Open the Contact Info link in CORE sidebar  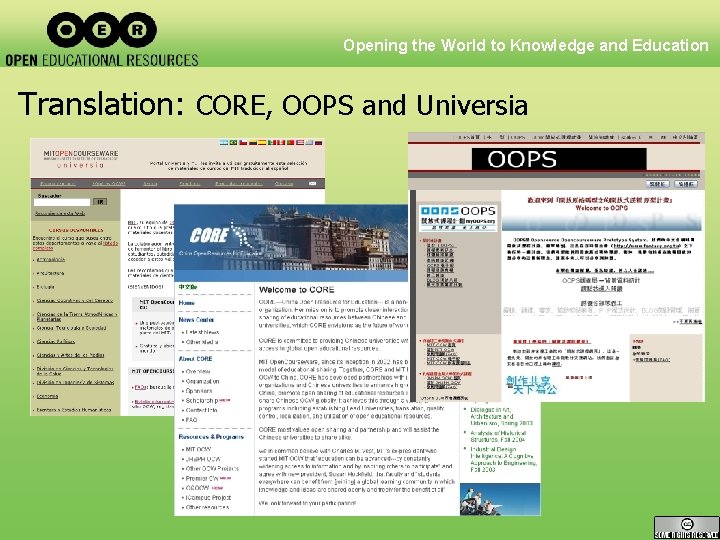[x=201, y=411]
